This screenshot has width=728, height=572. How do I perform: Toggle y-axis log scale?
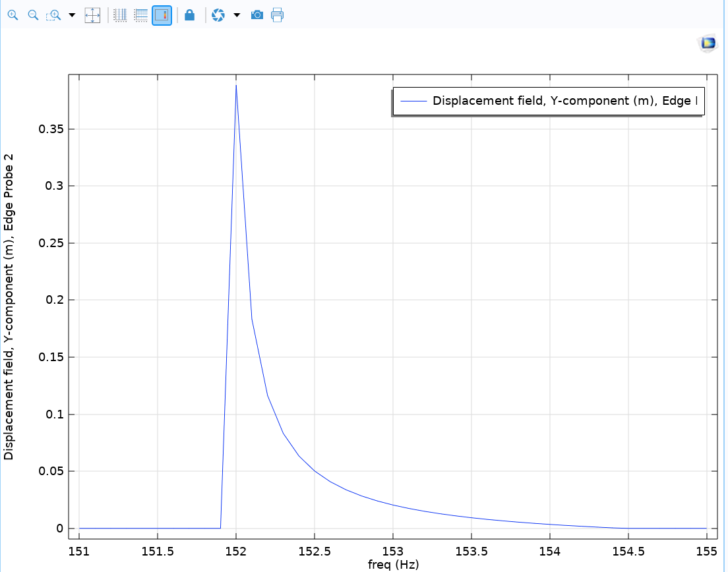140,14
